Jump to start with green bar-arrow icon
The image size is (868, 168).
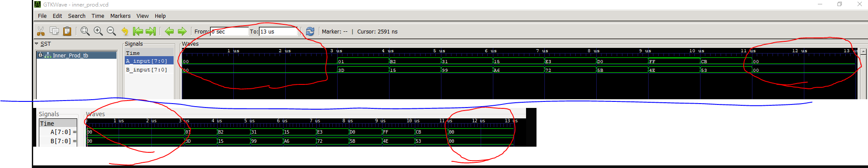138,31
